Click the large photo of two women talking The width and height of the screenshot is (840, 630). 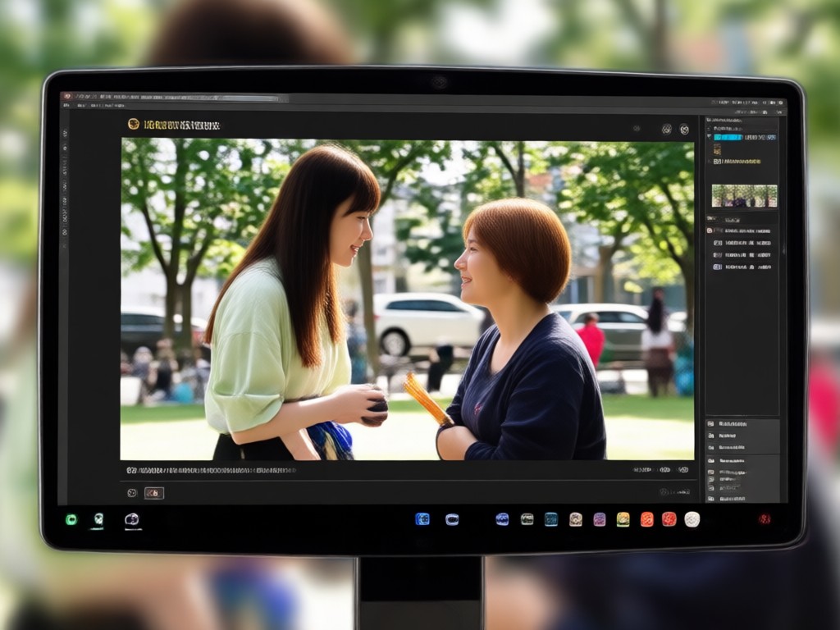click(x=407, y=299)
